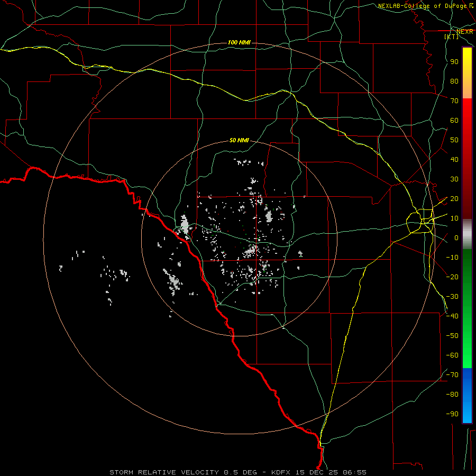
Task: Click the 60 value on the velocity scale
Action: 454,121
